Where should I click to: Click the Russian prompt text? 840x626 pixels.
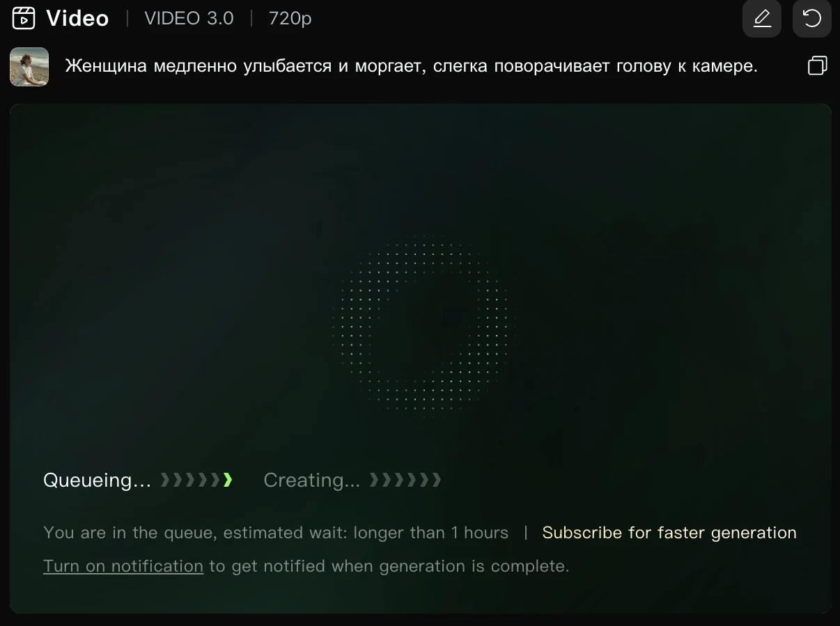coord(411,67)
